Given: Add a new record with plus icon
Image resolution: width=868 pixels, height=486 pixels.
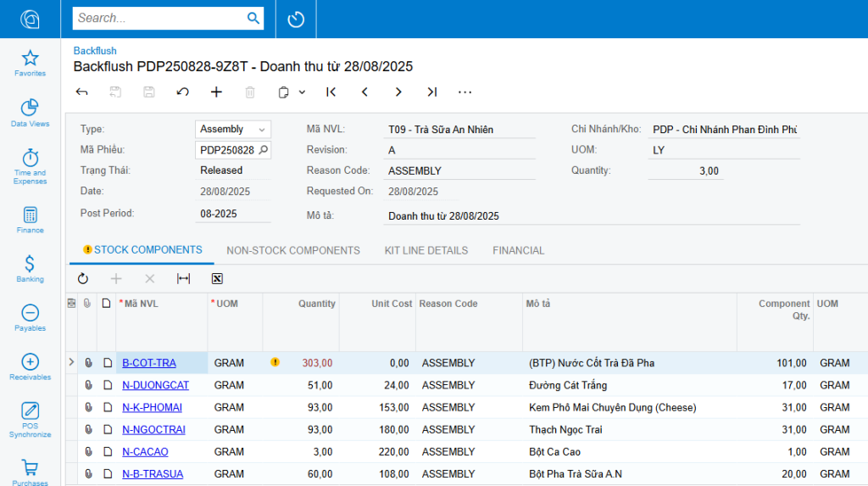Looking at the screenshot, I should coord(216,92).
